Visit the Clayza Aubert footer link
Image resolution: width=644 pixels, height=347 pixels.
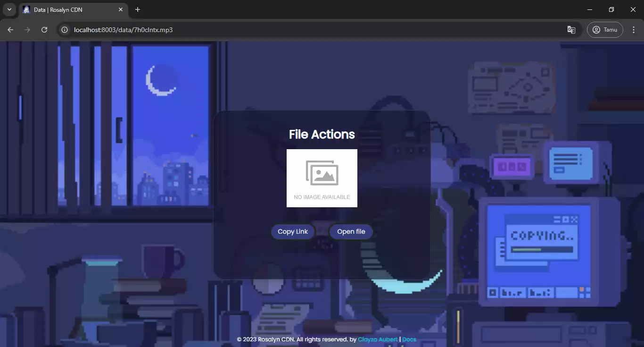(x=378, y=339)
